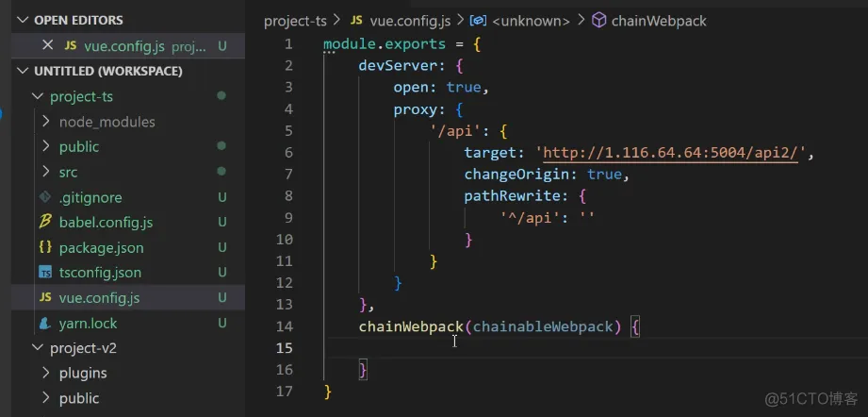The image size is (868, 417).
Task: Click the module.exports text on line 1
Action: (x=385, y=44)
